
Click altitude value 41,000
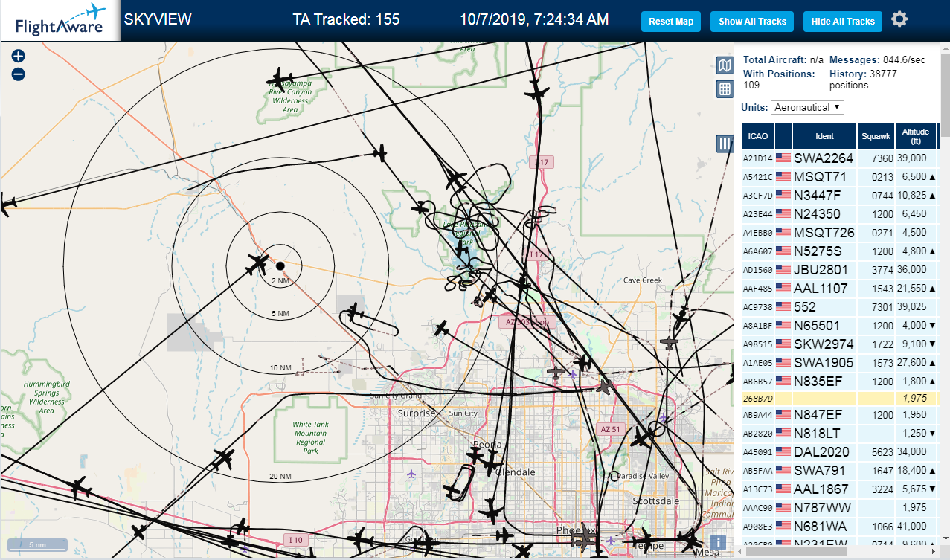pyautogui.click(x=911, y=526)
